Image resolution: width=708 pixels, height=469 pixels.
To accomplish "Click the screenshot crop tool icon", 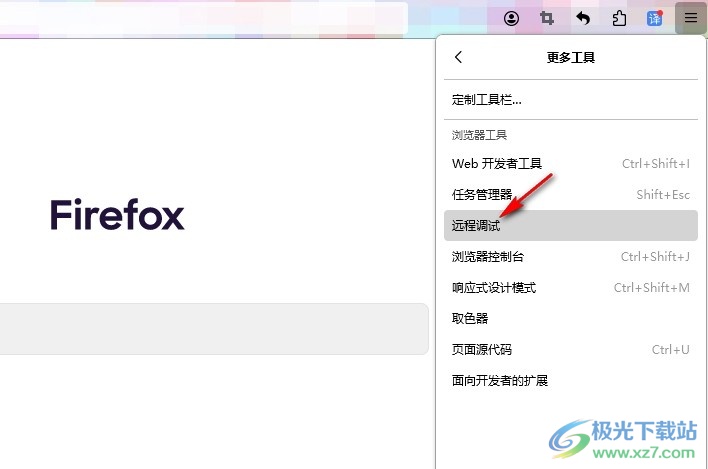I will tap(547, 19).
